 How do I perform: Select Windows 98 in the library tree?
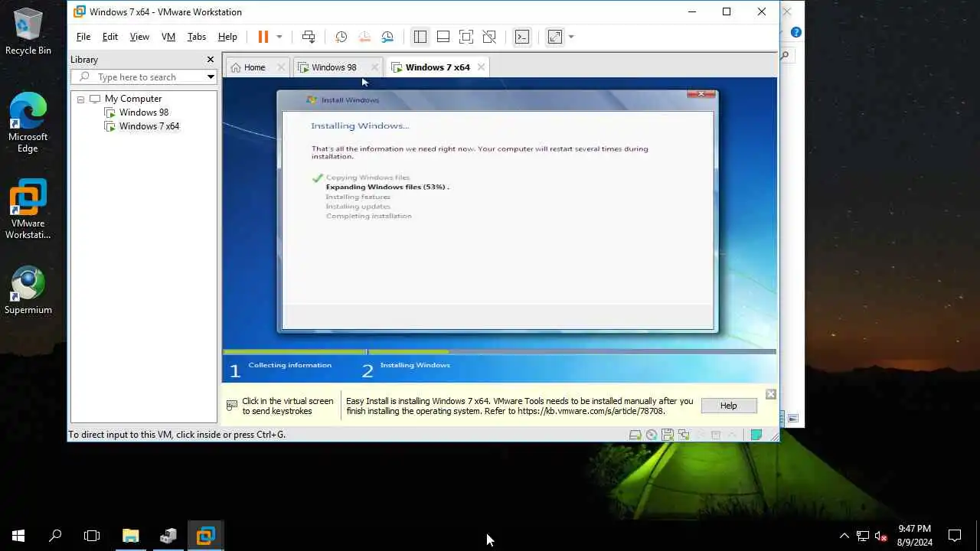pyautogui.click(x=143, y=112)
